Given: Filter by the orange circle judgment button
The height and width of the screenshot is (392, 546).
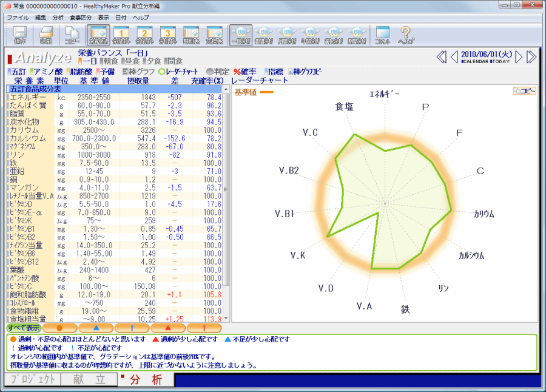Looking at the screenshot, I should click(x=59, y=328).
